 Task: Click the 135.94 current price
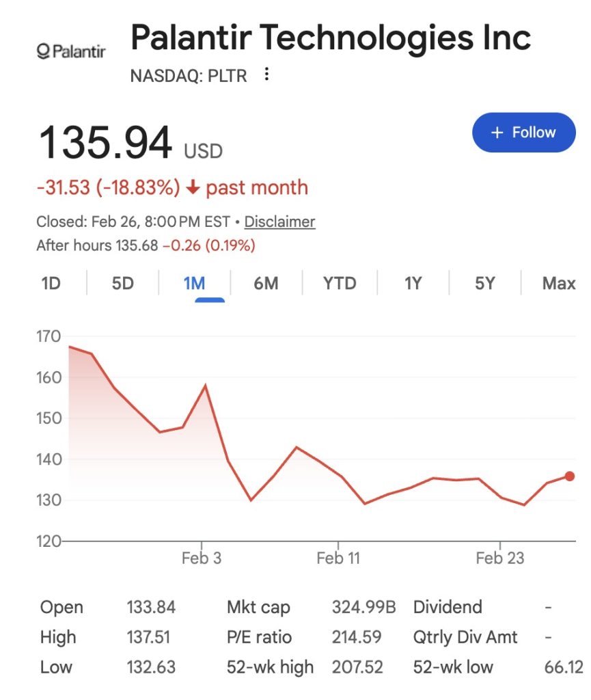(105, 144)
